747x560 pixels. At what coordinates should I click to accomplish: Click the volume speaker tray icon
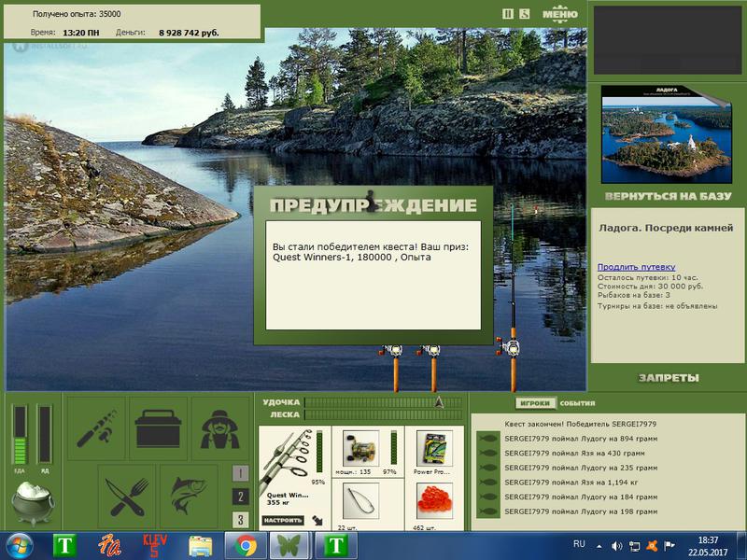[616, 546]
